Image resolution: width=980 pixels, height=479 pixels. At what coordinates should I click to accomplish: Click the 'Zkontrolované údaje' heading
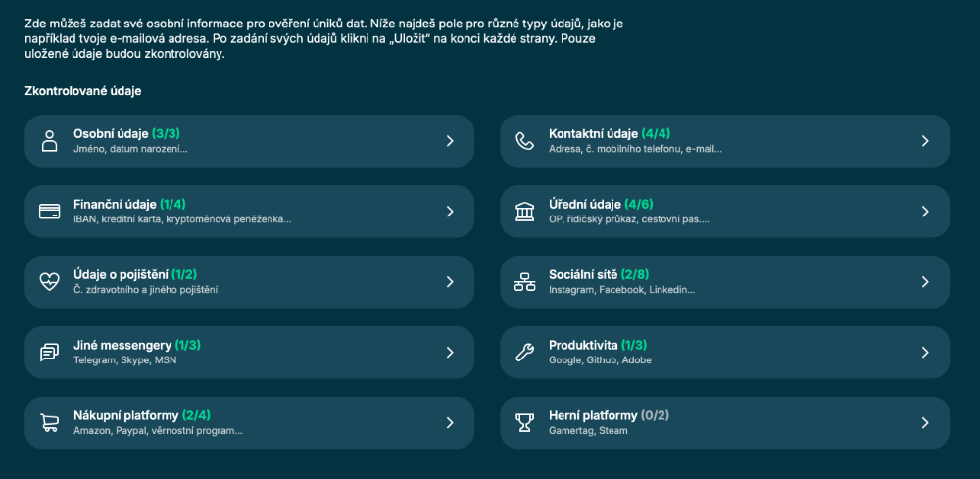83,91
